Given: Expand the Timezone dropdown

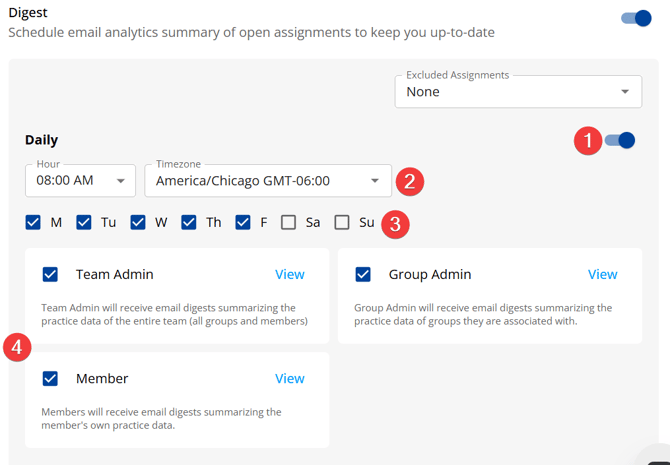Looking at the screenshot, I should point(267,181).
